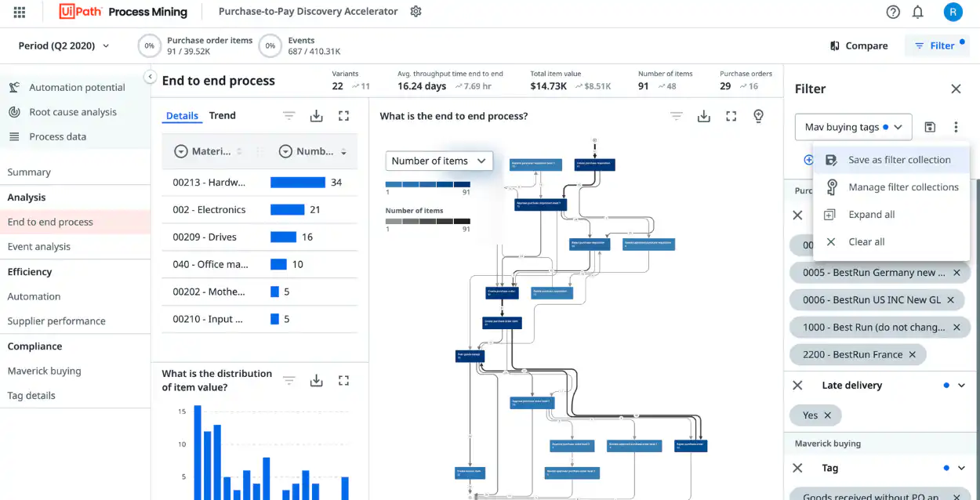Open Automation potential page
Screen dimensions: 980x500
point(75,88)
